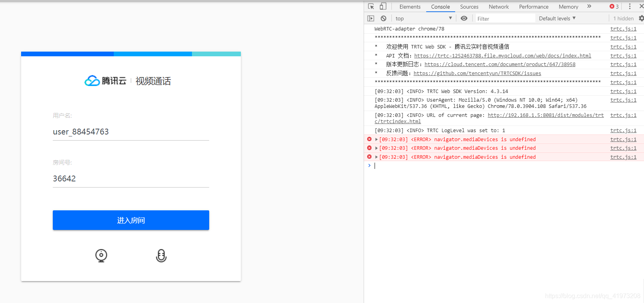
Task: Close the DevTools panel
Action: tap(641, 6)
